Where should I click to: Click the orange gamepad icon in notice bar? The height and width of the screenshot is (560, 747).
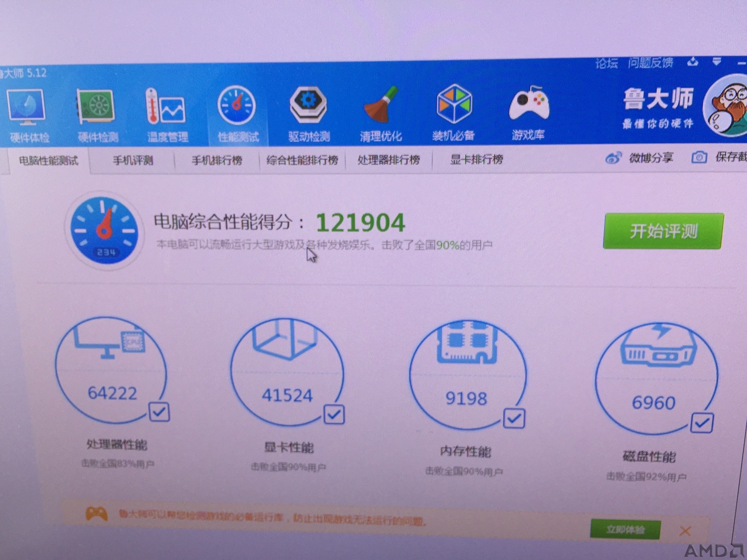click(97, 513)
